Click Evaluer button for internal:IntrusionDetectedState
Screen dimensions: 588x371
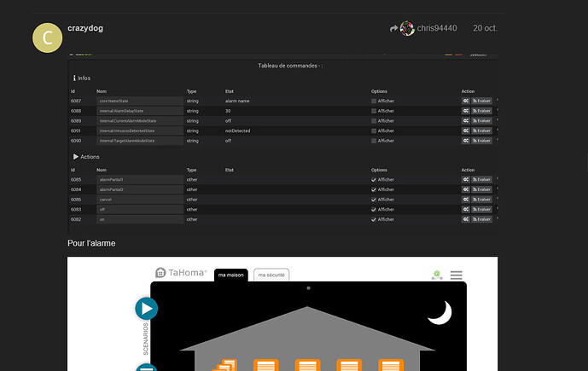(x=481, y=130)
